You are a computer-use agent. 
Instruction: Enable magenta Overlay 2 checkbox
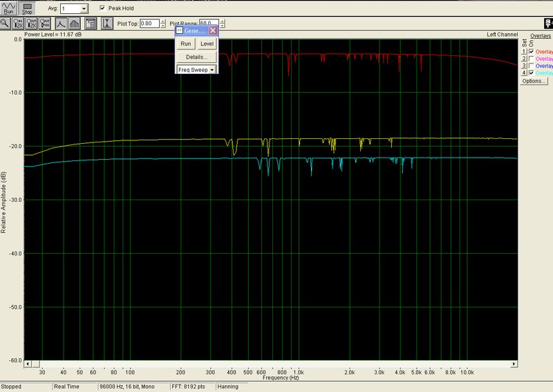click(x=532, y=59)
